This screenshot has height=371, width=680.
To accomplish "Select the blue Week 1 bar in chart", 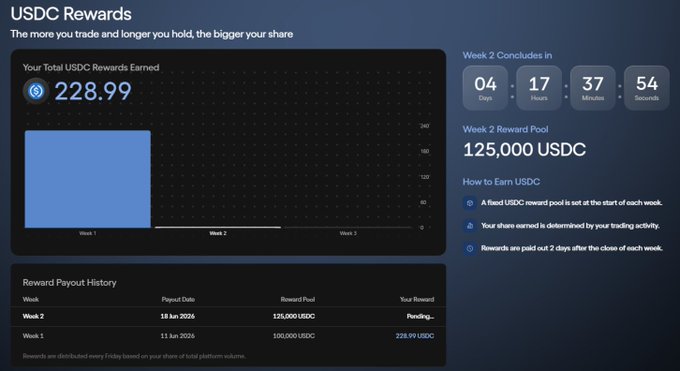I will point(88,179).
